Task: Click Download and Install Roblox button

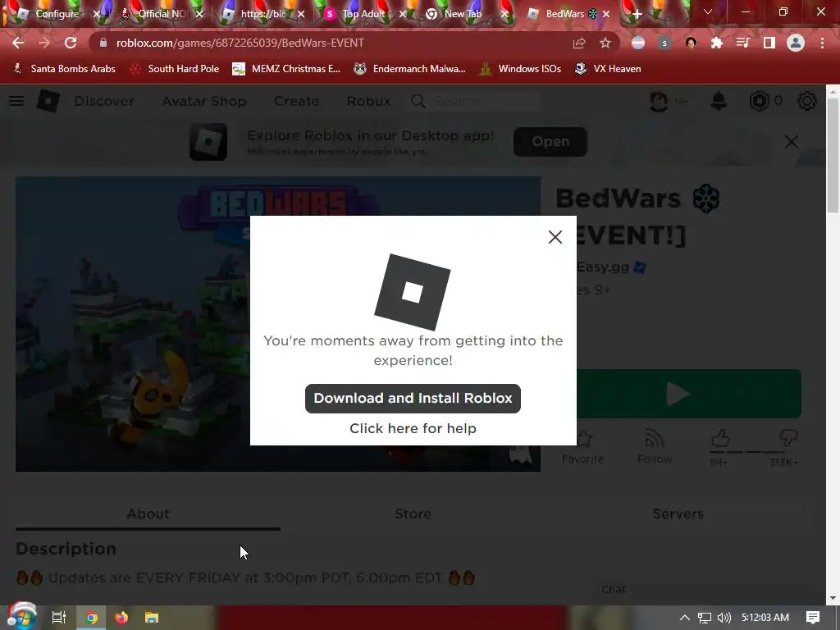Action: 413,398
